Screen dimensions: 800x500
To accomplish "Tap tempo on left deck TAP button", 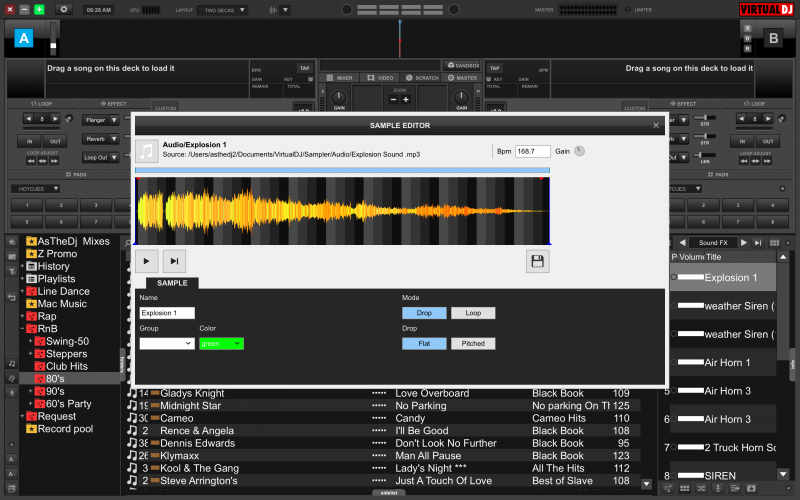I will 305,68.
